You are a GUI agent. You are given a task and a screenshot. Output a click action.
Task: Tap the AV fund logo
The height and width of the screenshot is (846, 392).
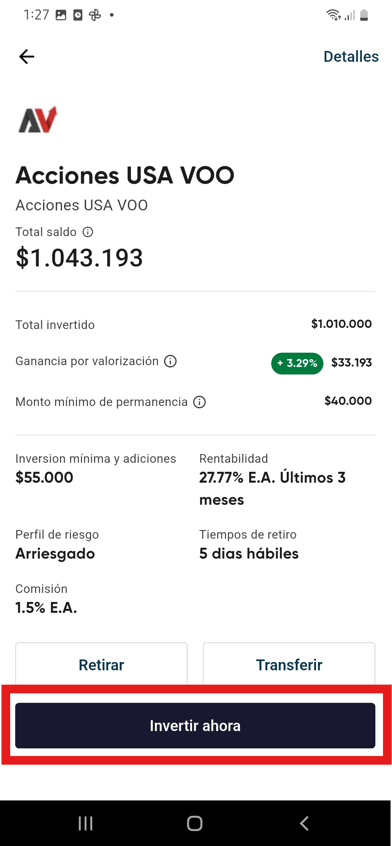(x=38, y=120)
